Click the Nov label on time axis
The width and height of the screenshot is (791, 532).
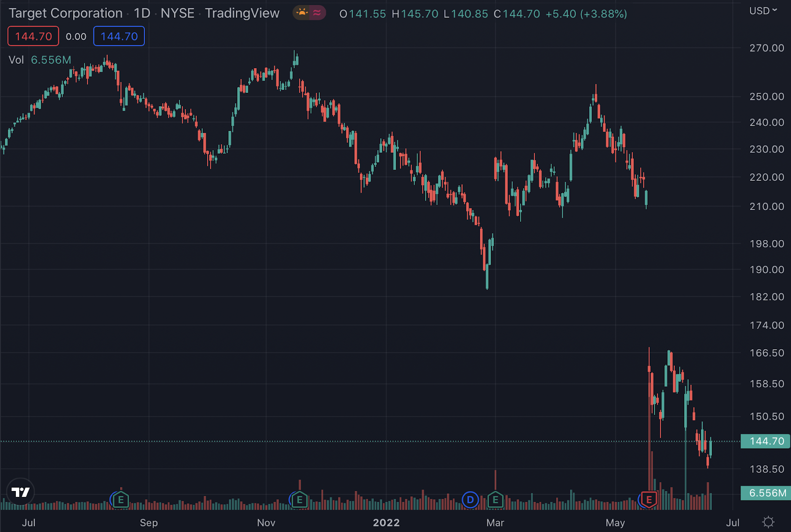[266, 523]
